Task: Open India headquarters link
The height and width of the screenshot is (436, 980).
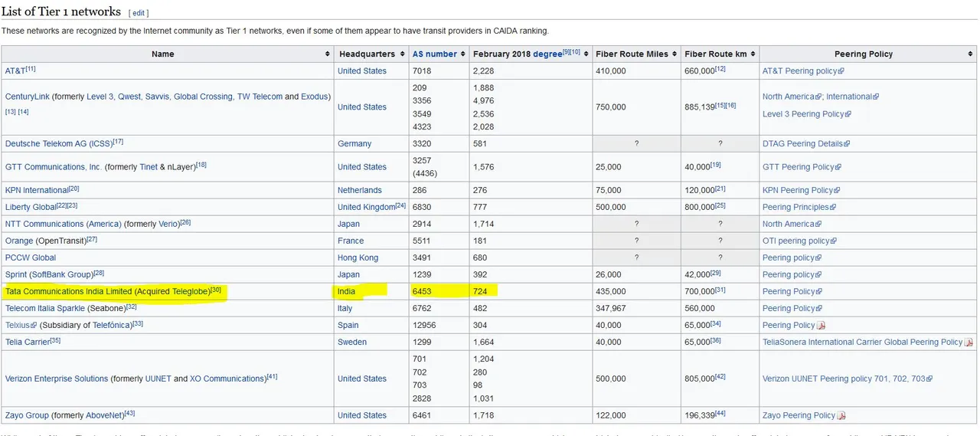Action: pos(346,292)
